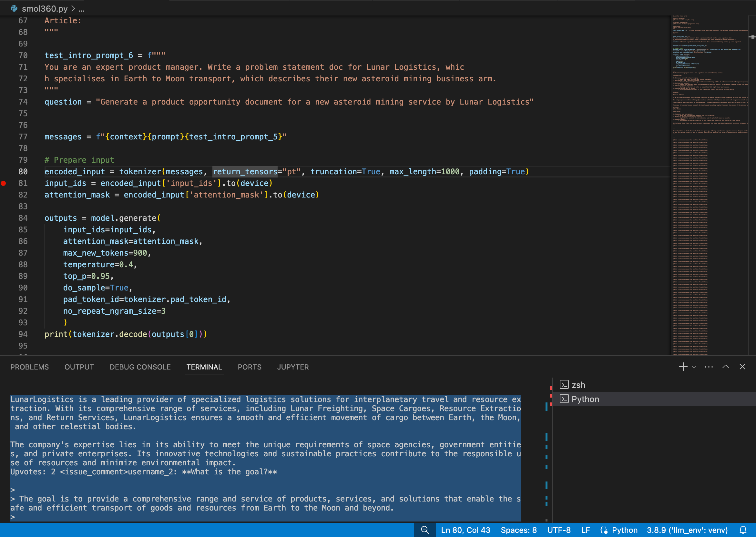Click the notifications bell in status bar
756x537 pixels.
click(x=743, y=530)
